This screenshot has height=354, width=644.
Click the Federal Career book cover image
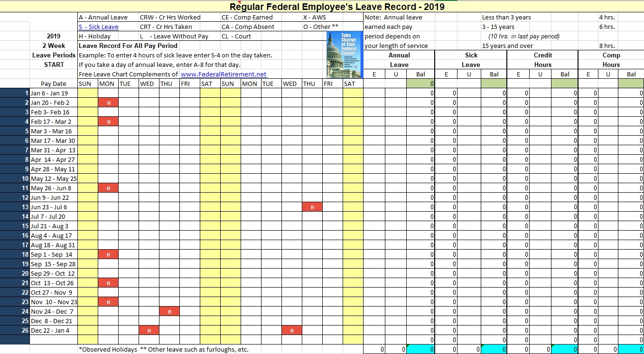coord(345,55)
